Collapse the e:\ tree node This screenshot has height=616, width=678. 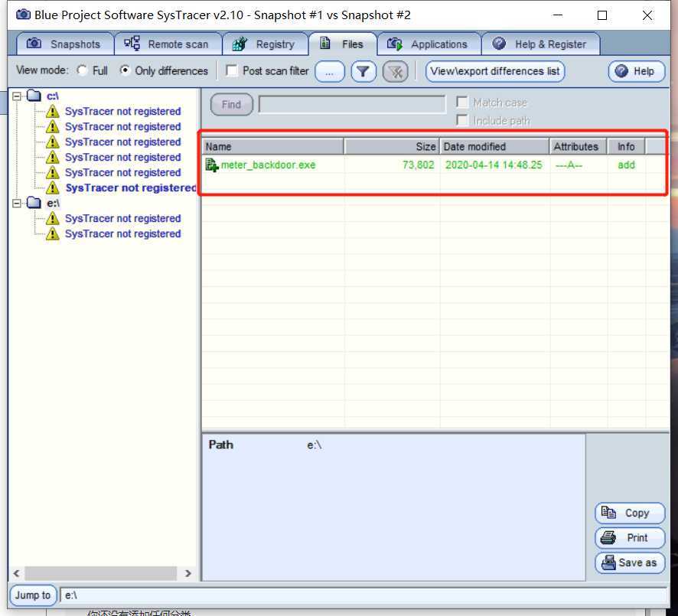17,203
